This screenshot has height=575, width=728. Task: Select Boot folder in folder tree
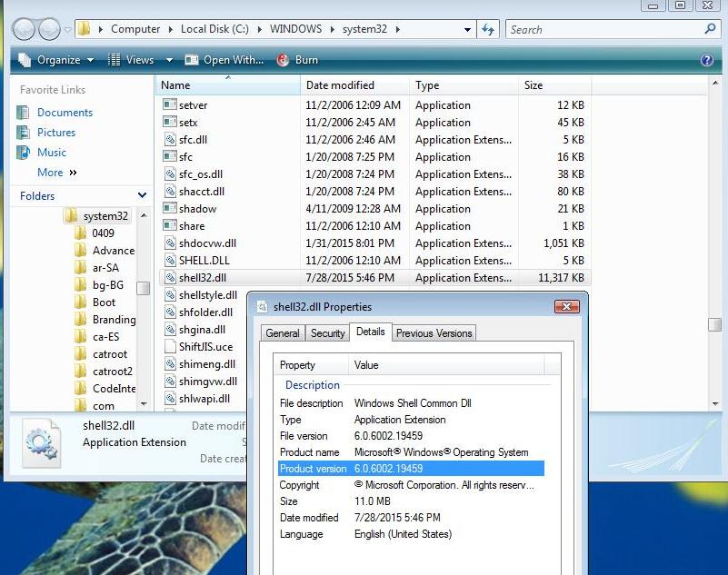104,302
